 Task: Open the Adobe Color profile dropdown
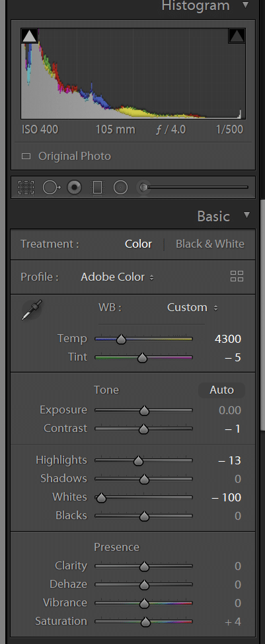pyautogui.click(x=118, y=277)
